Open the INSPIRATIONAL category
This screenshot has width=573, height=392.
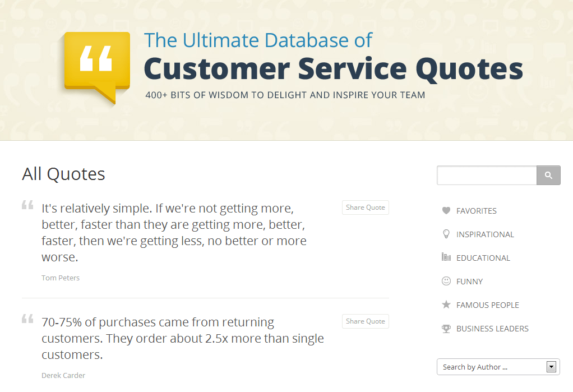point(485,234)
